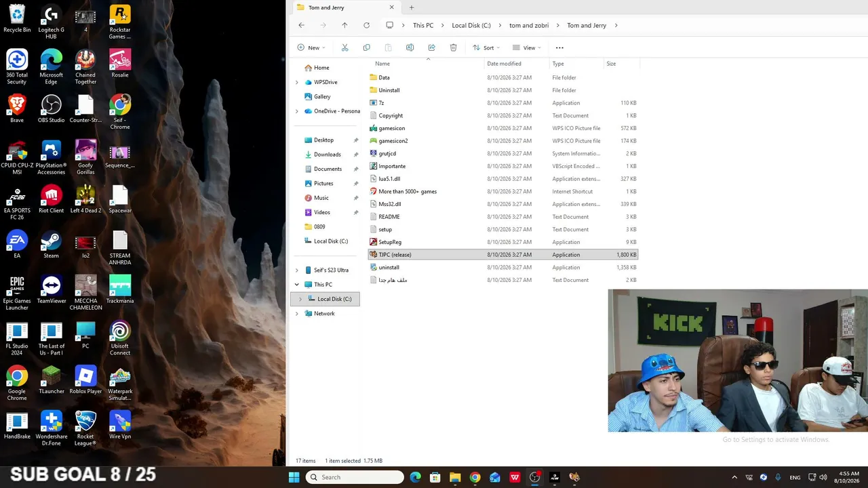
Task: Launch Roblox Player from the desktop
Action: point(85,380)
